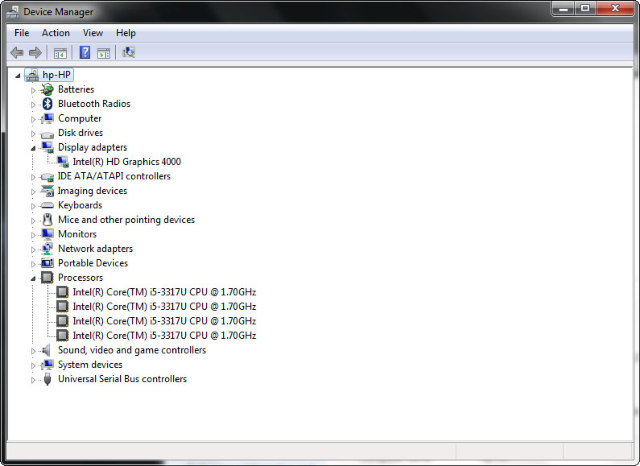Select the first Intel Core i5-3317U processor entry
The width and height of the screenshot is (640, 466).
(x=164, y=293)
